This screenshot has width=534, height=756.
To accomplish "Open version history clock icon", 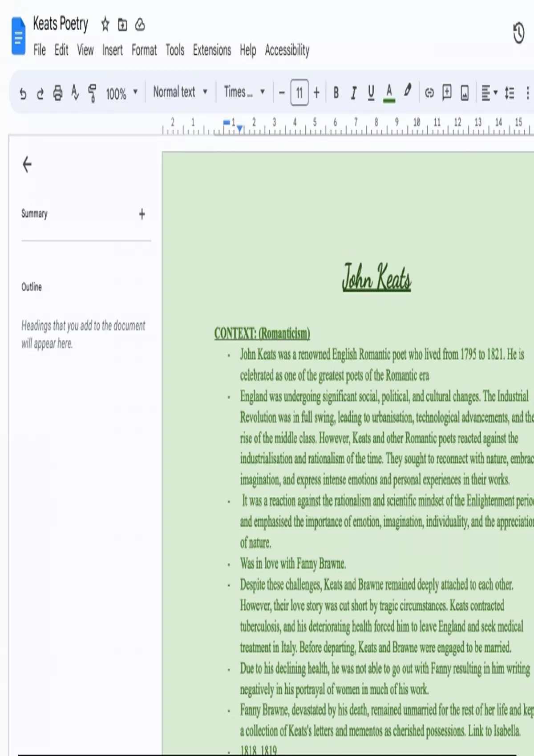I will click(518, 33).
